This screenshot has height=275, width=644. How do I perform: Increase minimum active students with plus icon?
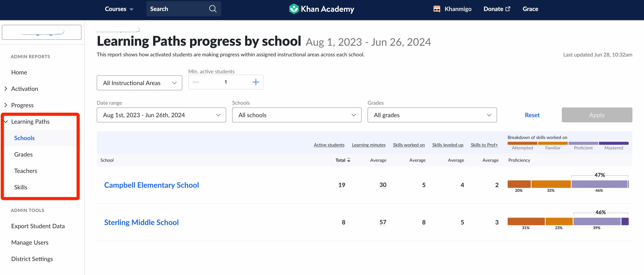coord(256,82)
